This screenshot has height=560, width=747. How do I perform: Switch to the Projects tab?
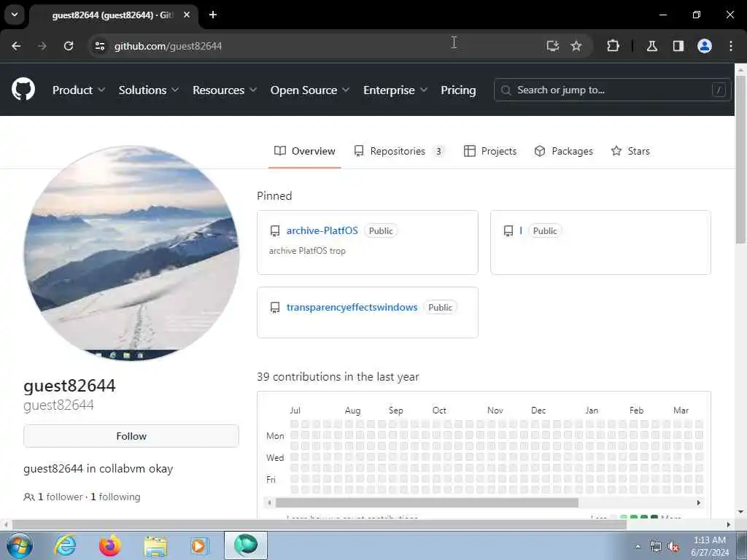489,151
